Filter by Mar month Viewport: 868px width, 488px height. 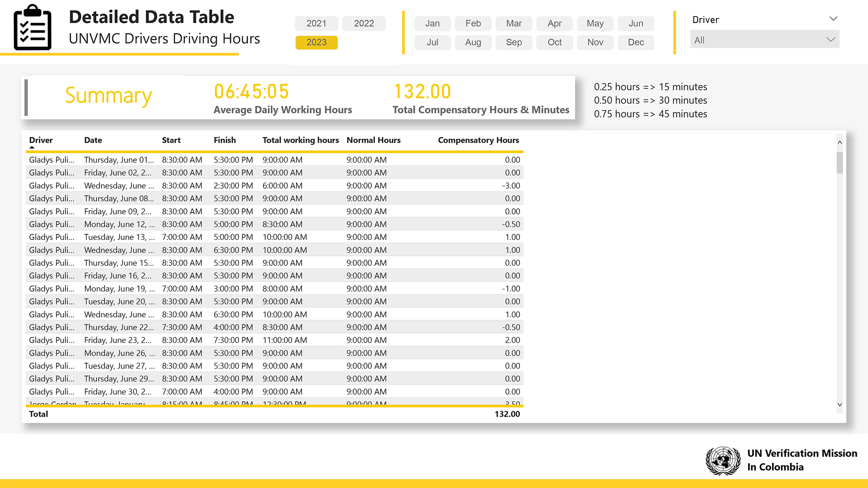pyautogui.click(x=514, y=23)
